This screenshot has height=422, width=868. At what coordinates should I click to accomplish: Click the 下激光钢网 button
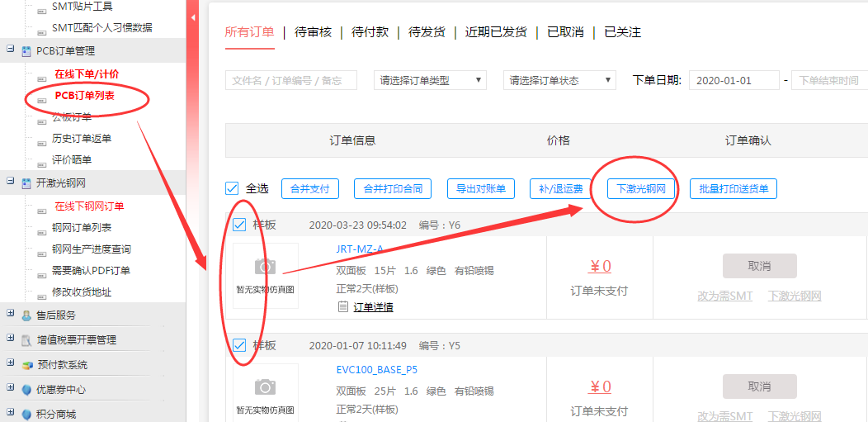641,189
